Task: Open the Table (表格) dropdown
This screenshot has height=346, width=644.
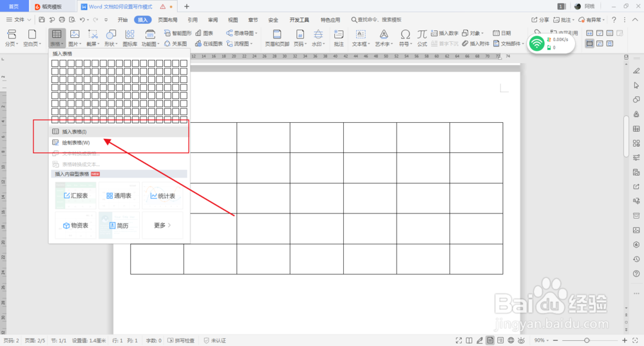Action: pos(57,38)
